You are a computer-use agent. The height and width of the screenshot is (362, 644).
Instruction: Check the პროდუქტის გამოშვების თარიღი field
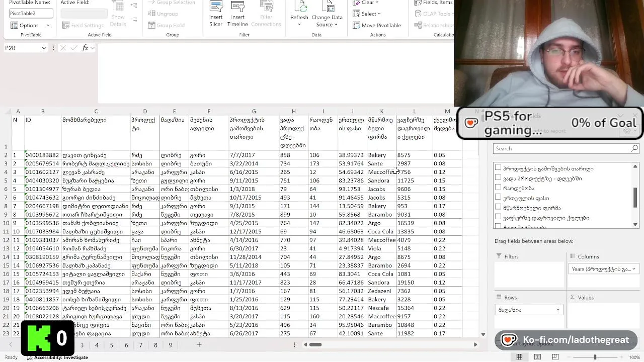click(498, 168)
